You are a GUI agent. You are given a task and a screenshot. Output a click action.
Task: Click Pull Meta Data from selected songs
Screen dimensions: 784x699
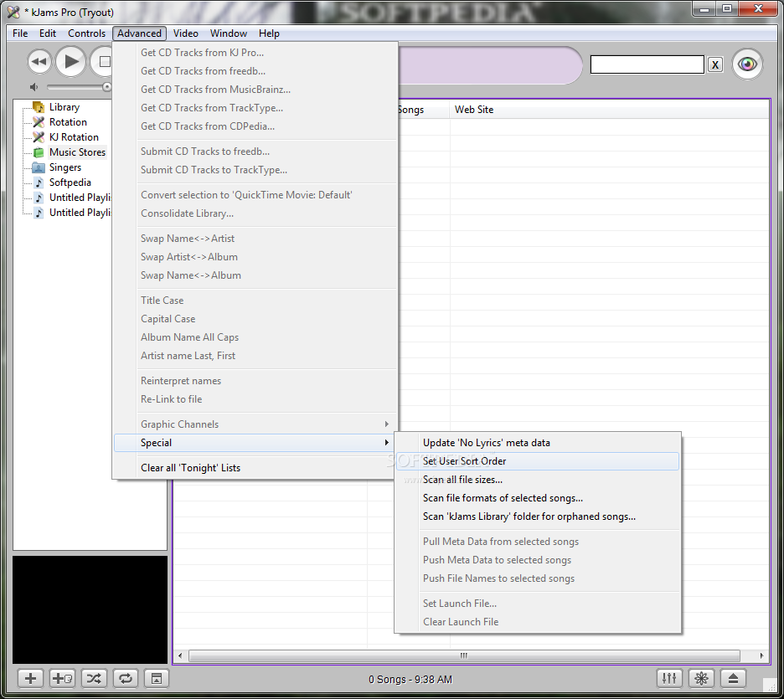[538, 542]
